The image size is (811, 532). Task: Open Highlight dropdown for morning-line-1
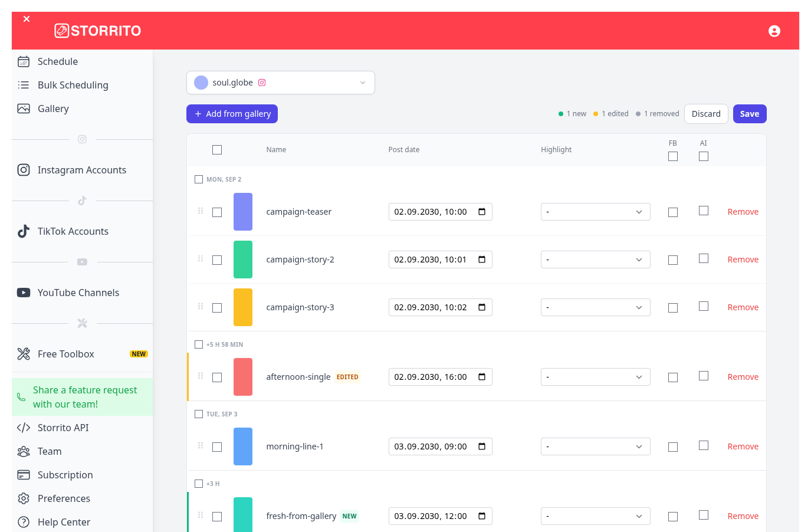596,446
